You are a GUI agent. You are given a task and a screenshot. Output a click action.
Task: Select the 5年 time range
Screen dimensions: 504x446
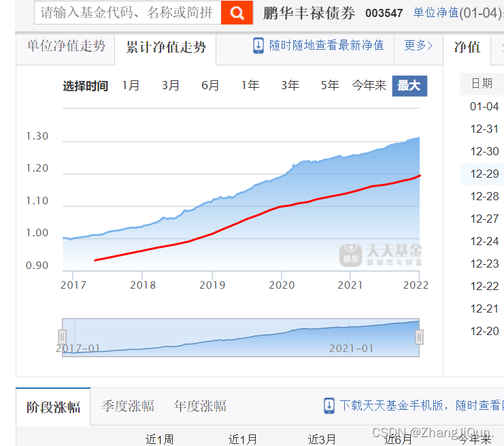coord(330,86)
